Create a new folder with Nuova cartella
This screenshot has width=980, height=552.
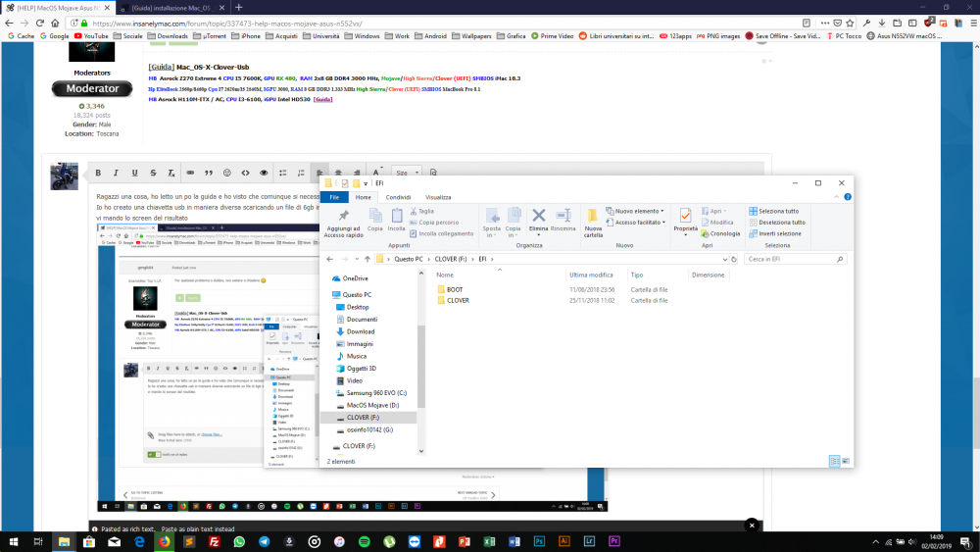click(593, 224)
